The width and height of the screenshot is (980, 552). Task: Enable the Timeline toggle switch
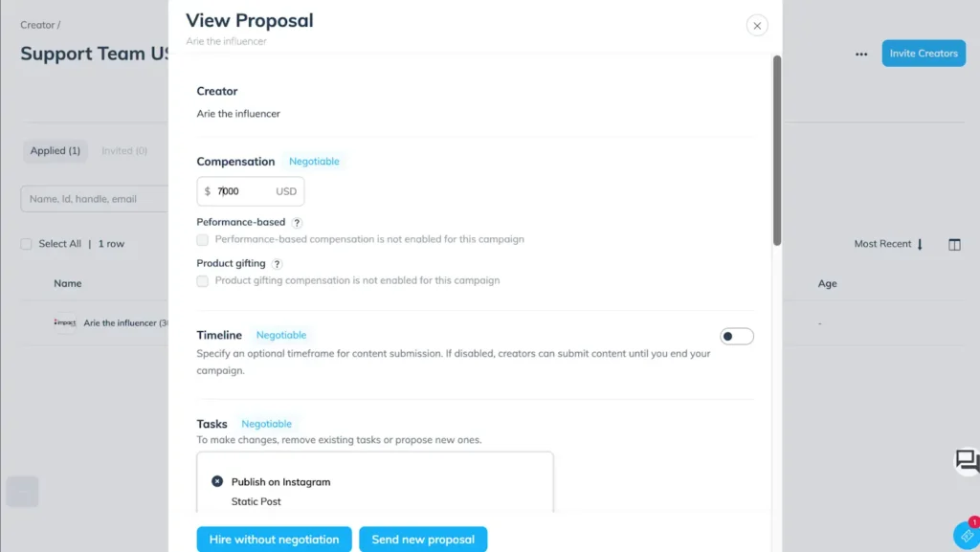(x=737, y=336)
